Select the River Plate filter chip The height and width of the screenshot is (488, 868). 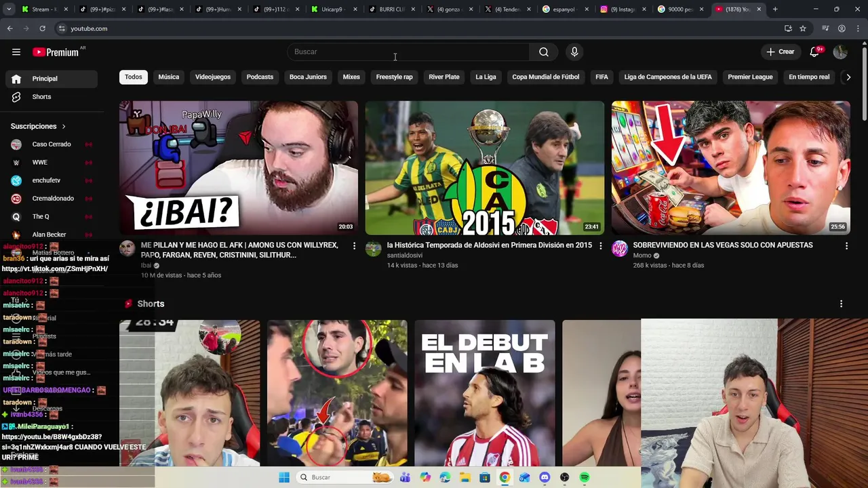tap(444, 77)
